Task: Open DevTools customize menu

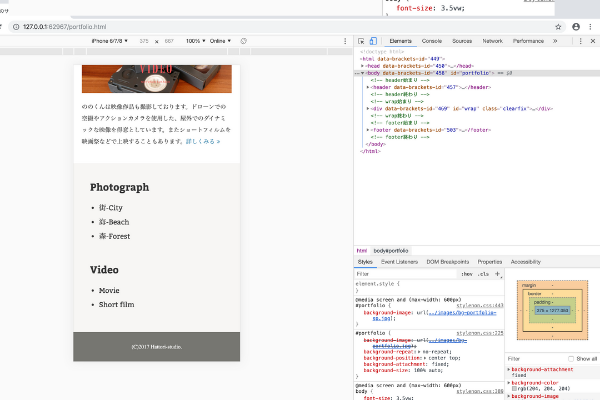Action: pos(580,41)
